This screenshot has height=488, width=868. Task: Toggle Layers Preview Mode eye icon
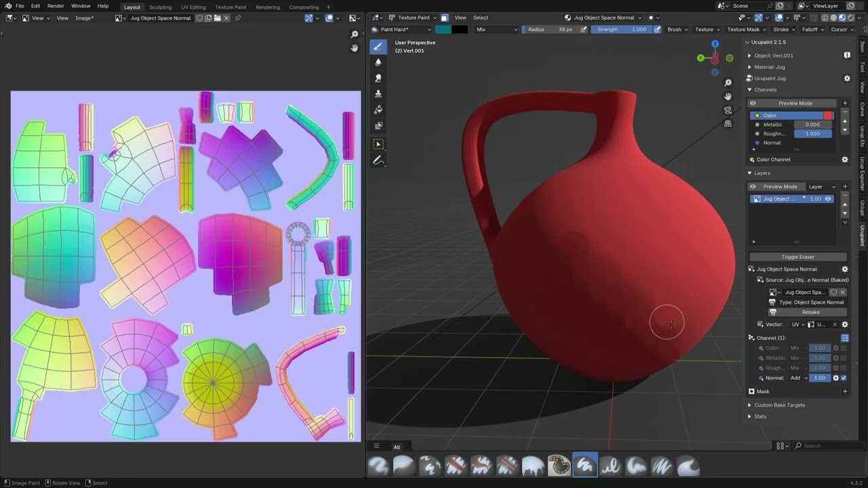[753, 186]
